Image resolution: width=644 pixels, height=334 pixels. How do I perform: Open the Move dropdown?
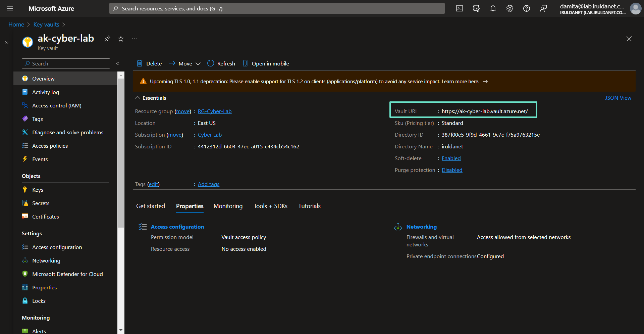pos(184,63)
